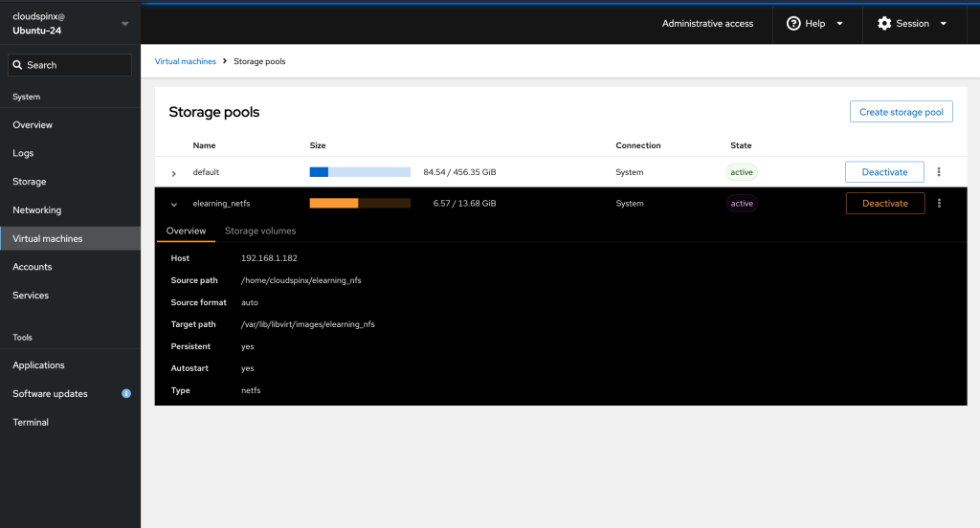The width and height of the screenshot is (980, 528).
Task: Click the Source format auto value
Action: pos(250,302)
